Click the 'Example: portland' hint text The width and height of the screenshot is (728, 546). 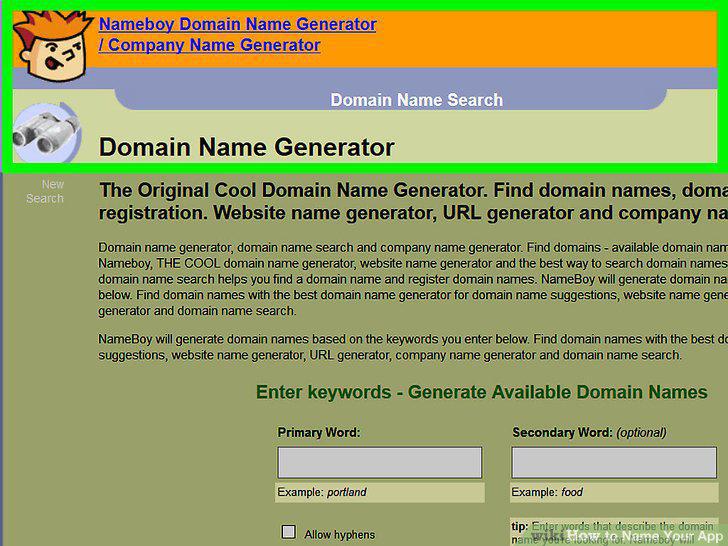point(322,492)
